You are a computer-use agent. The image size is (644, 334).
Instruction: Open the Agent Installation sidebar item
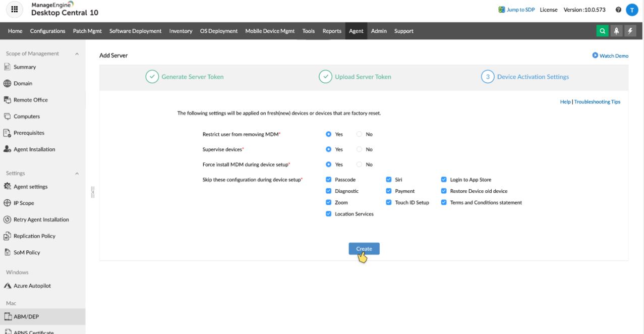tap(33, 149)
